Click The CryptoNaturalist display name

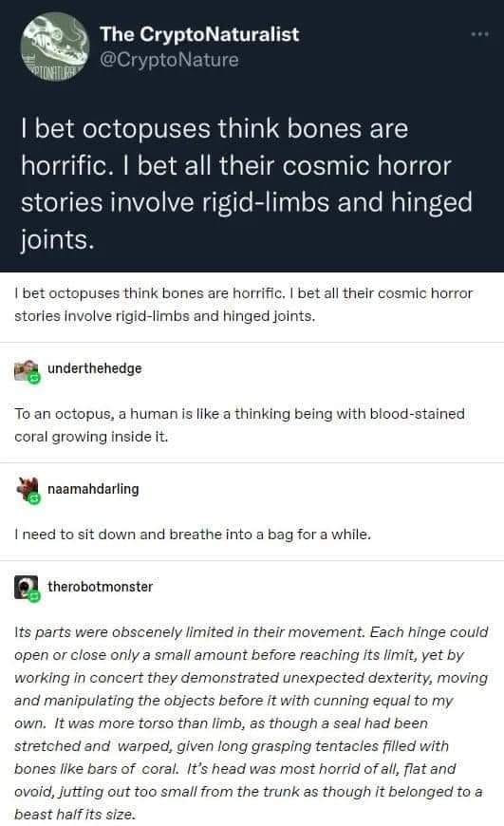(199, 34)
